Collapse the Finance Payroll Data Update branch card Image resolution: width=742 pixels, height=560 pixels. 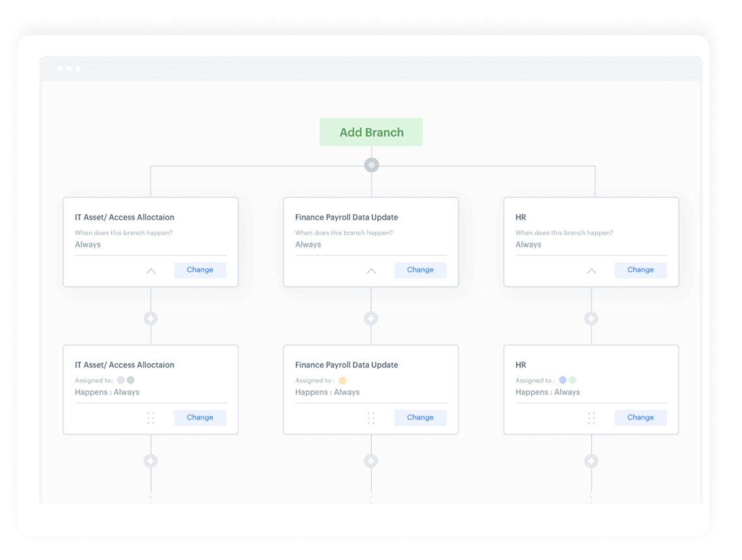pos(371,271)
